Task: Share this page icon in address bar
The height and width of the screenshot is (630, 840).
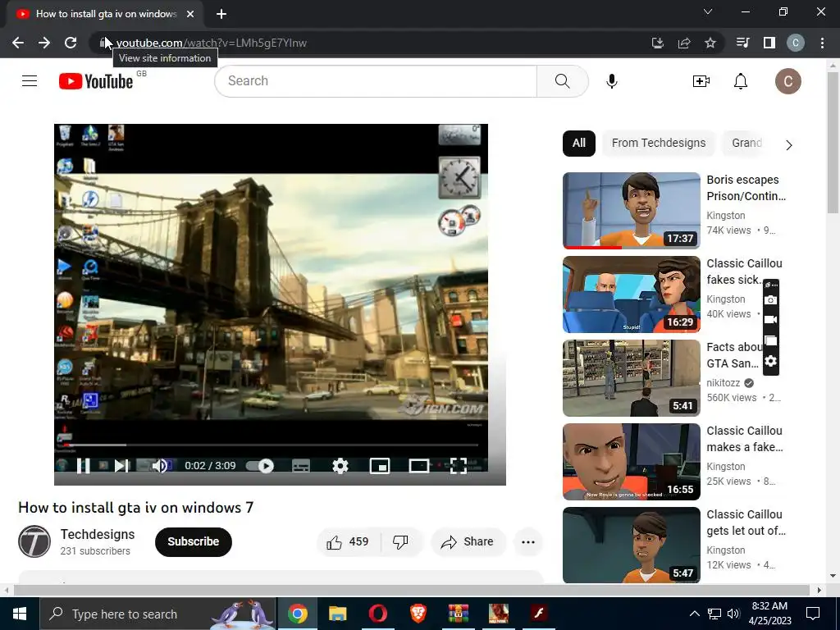Action: tap(684, 43)
